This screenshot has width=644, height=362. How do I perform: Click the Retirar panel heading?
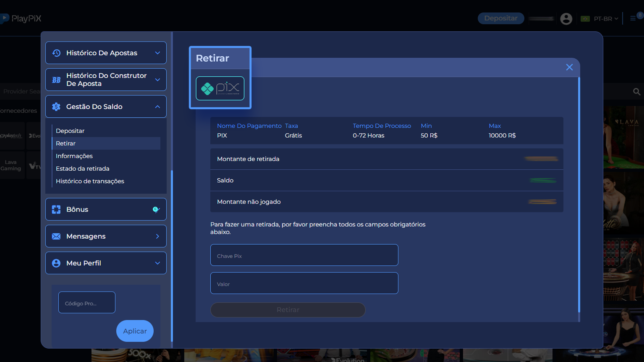point(212,58)
